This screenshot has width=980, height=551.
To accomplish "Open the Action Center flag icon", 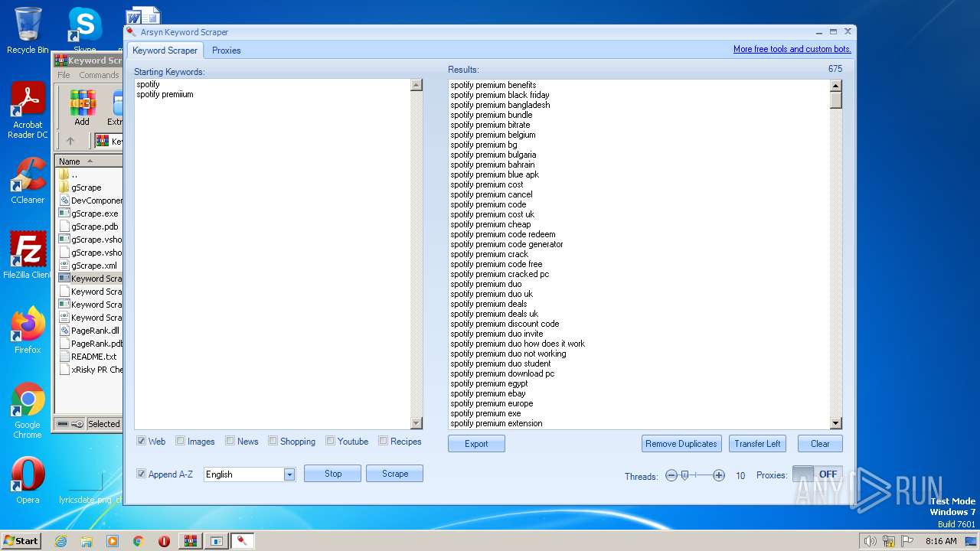I will 906,541.
